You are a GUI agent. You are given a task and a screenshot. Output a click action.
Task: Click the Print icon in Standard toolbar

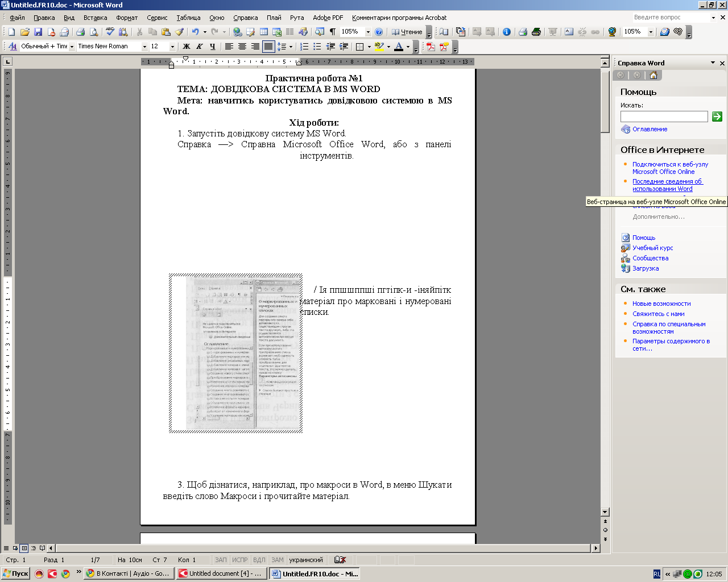click(x=80, y=32)
